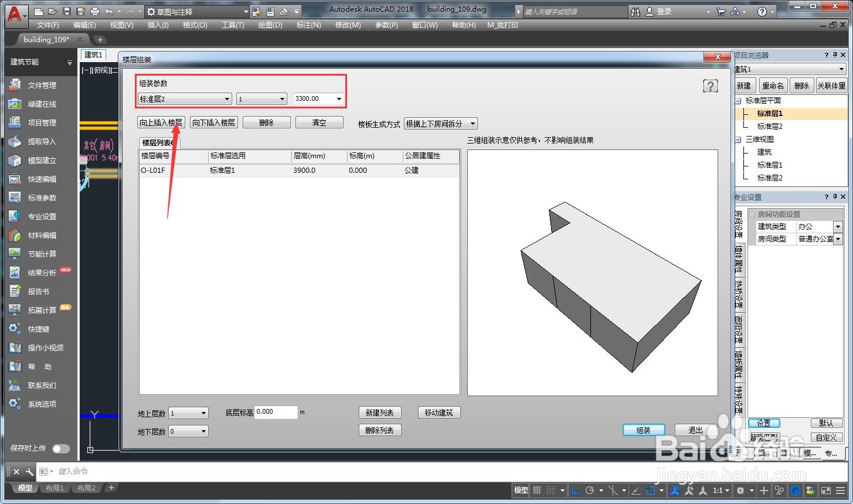This screenshot has height=504, width=853.
Task: Click the 向上插入楼层 button
Action: click(x=161, y=122)
